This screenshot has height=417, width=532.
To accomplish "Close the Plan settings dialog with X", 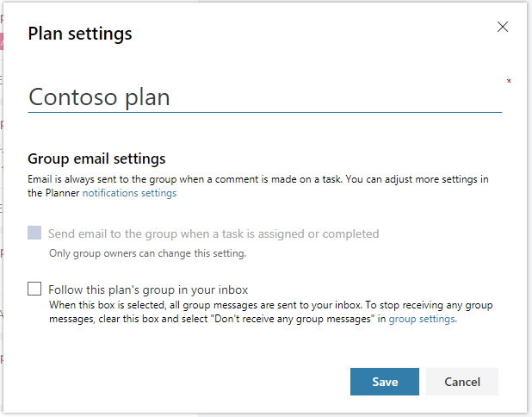I will [503, 27].
